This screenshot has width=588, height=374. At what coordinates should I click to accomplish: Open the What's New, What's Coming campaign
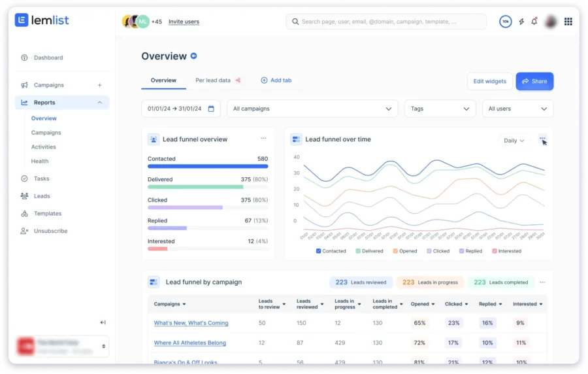(x=191, y=323)
